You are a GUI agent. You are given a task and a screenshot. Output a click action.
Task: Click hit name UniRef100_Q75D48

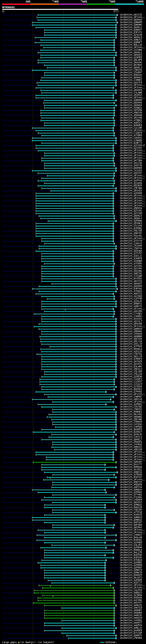coord(131,474)
